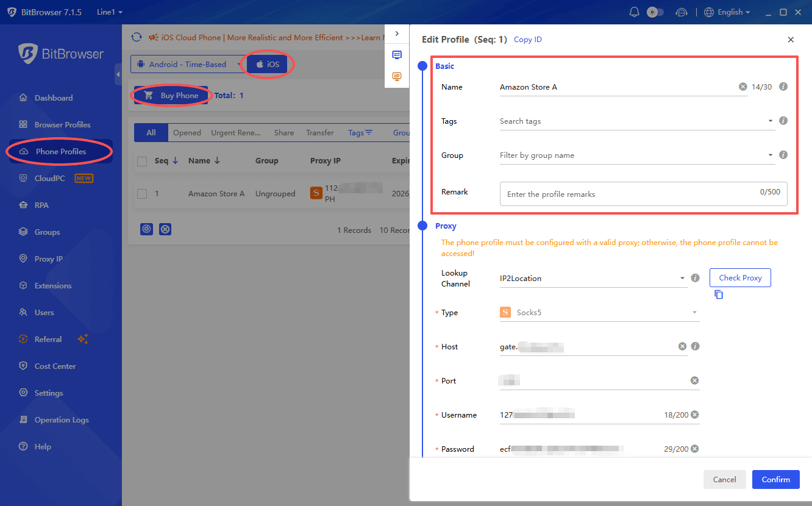Click the Buy Phone button
Screen dimensions: 812x506
[171, 96]
